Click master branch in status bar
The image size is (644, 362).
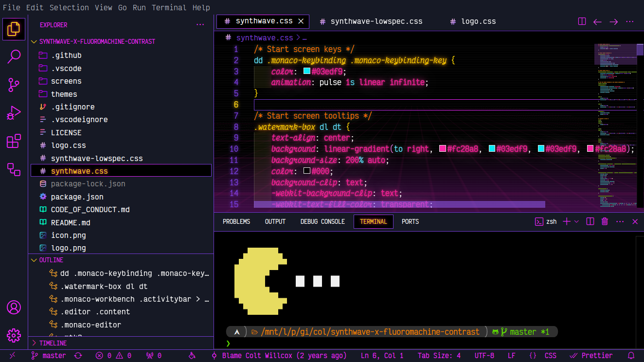49,356
